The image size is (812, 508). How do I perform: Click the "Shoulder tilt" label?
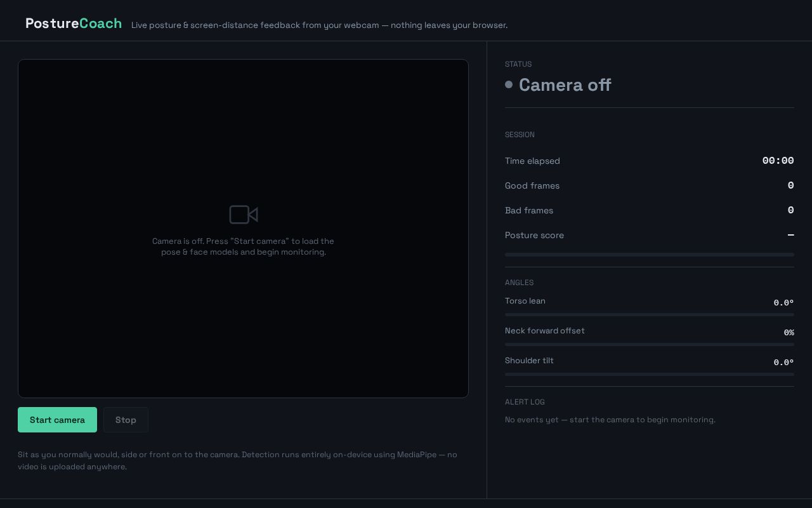pos(529,361)
